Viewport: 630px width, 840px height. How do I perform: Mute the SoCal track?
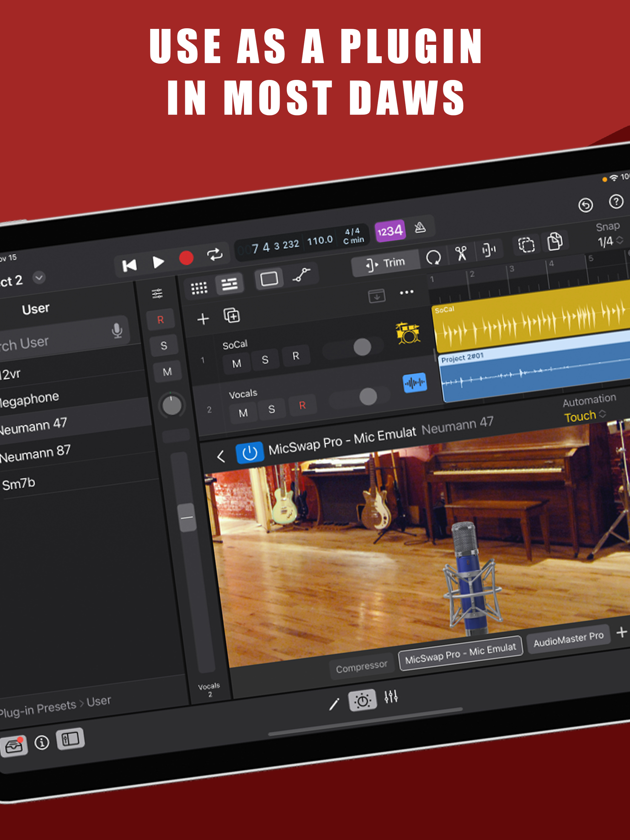tap(236, 364)
